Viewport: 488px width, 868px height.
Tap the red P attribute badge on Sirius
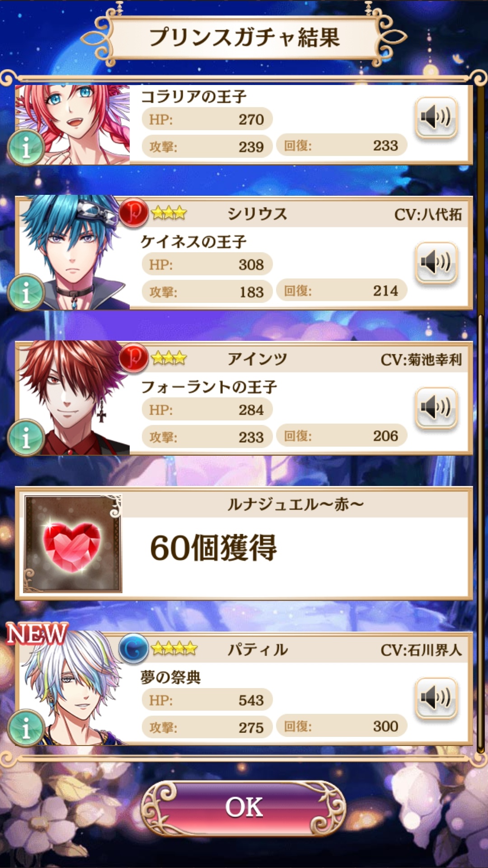tap(134, 212)
